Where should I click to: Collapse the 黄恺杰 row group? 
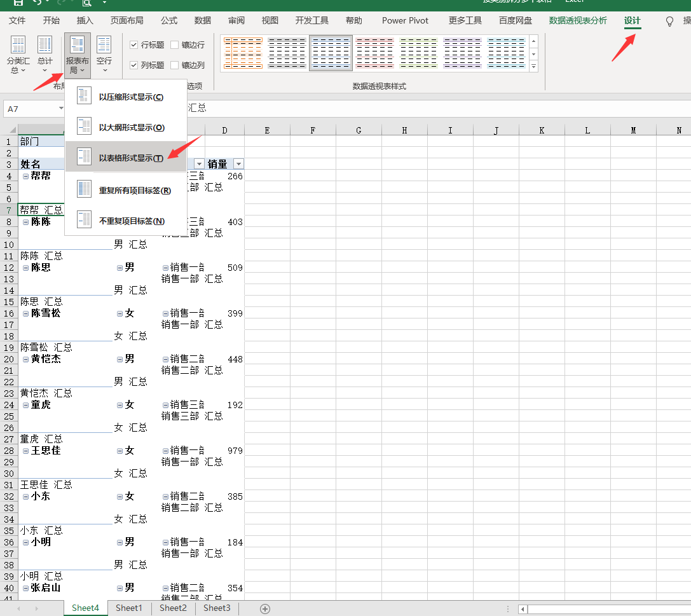[25, 360]
